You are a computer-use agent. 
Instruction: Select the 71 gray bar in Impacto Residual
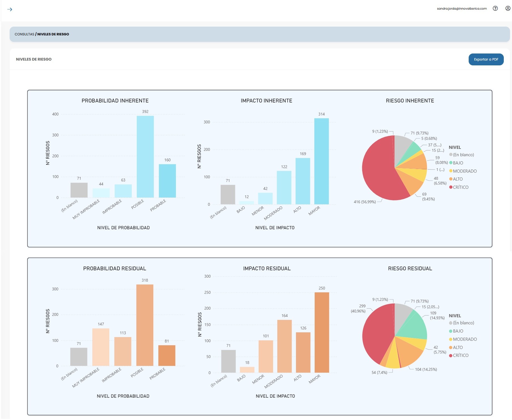pos(229,361)
